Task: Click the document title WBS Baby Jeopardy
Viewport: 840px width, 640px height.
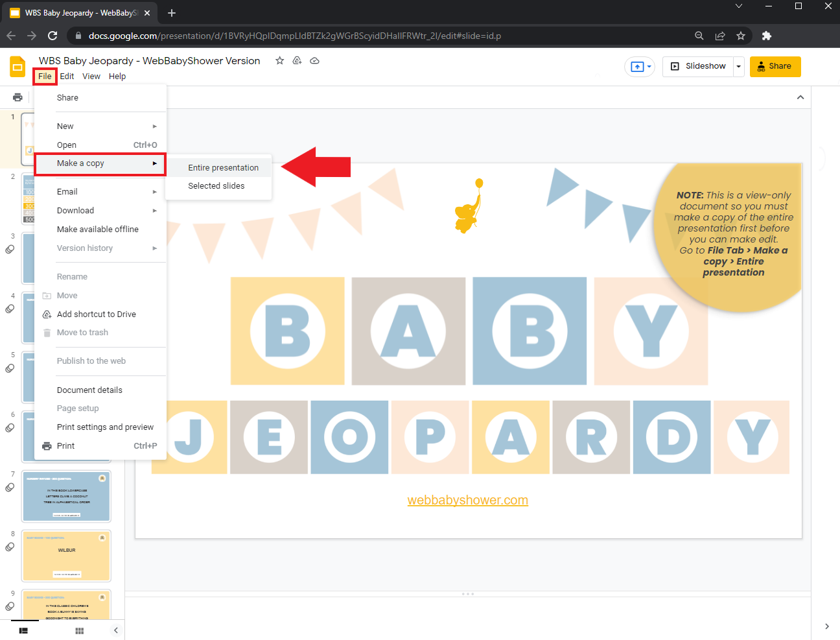Action: [150, 60]
